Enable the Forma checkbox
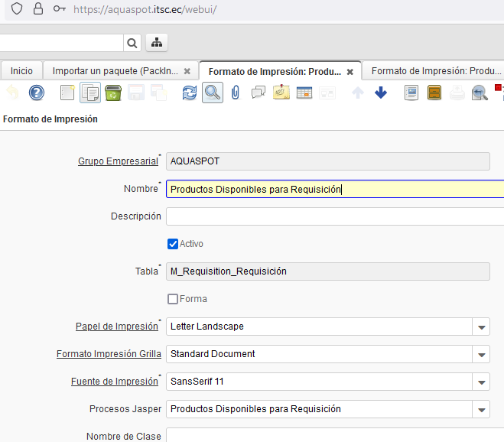This screenshot has width=504, height=442. (173, 299)
